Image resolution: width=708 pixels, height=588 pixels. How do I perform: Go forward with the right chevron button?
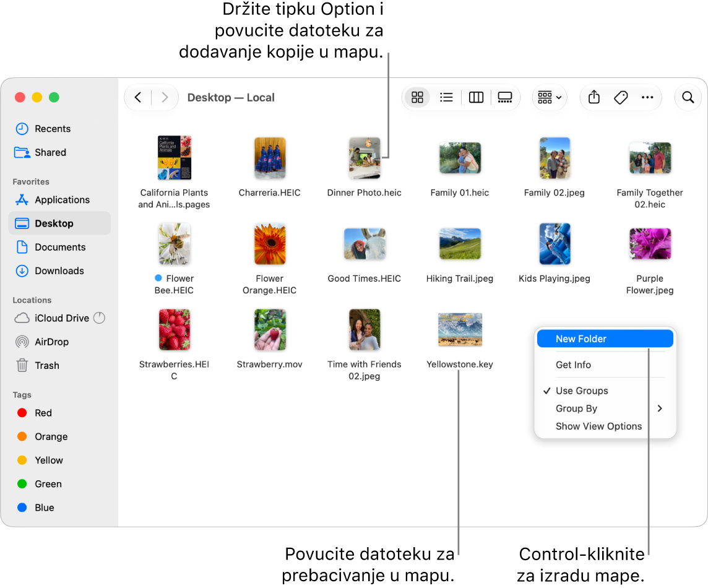165,98
